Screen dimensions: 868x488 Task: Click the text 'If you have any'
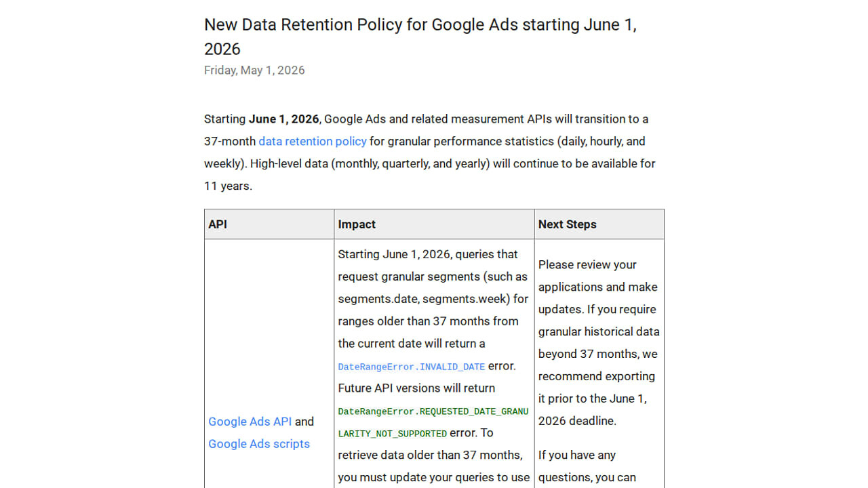coord(577,455)
